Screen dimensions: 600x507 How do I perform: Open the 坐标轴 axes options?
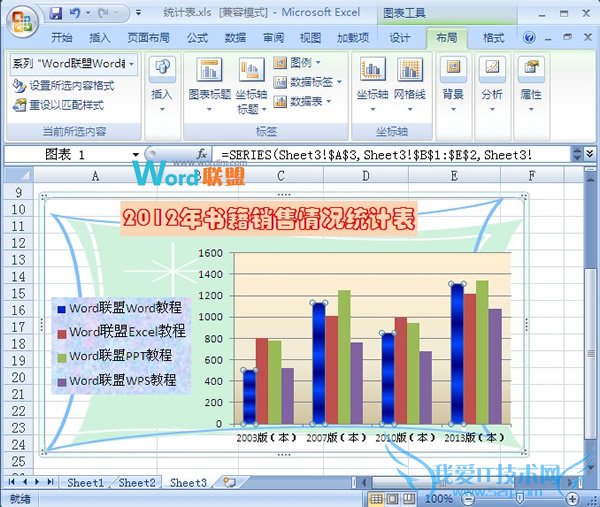(372, 84)
